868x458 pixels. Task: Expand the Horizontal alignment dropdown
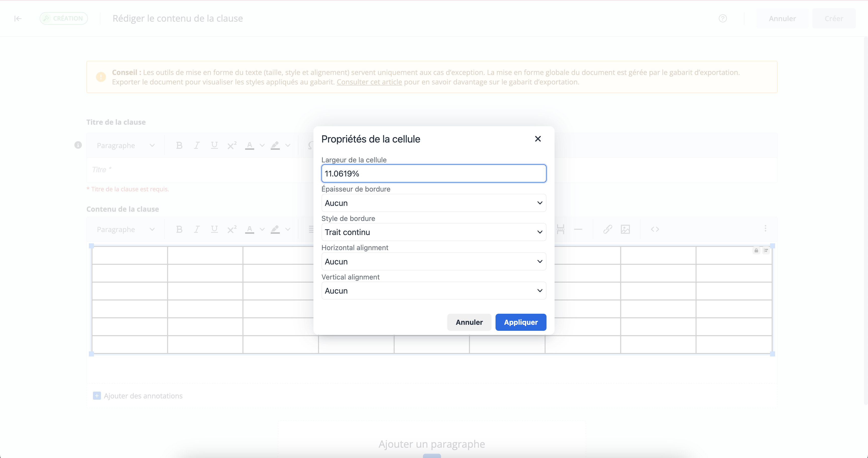point(434,261)
